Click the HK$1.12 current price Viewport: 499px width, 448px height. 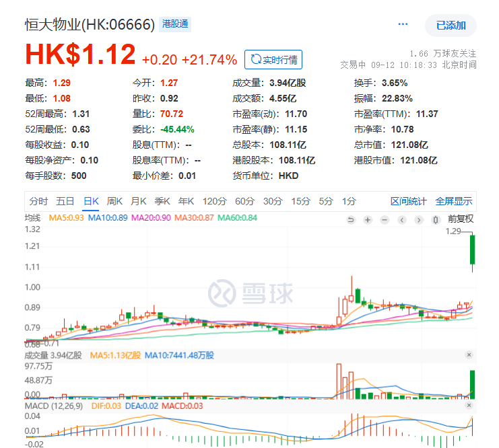click(80, 54)
